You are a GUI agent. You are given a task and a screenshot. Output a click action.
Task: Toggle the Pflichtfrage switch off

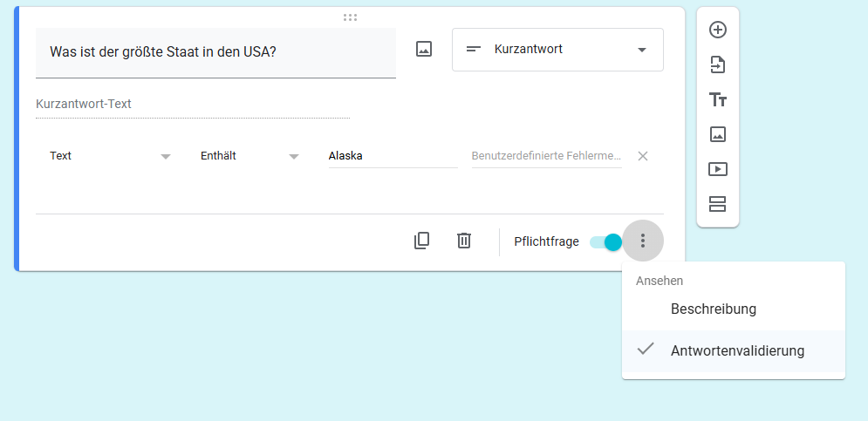(605, 241)
